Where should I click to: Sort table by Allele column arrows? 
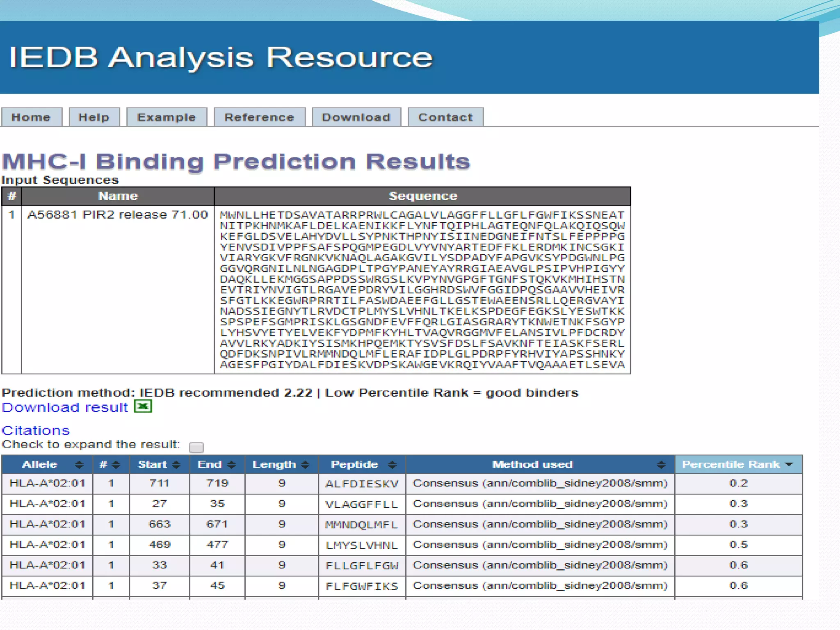pyautogui.click(x=79, y=465)
